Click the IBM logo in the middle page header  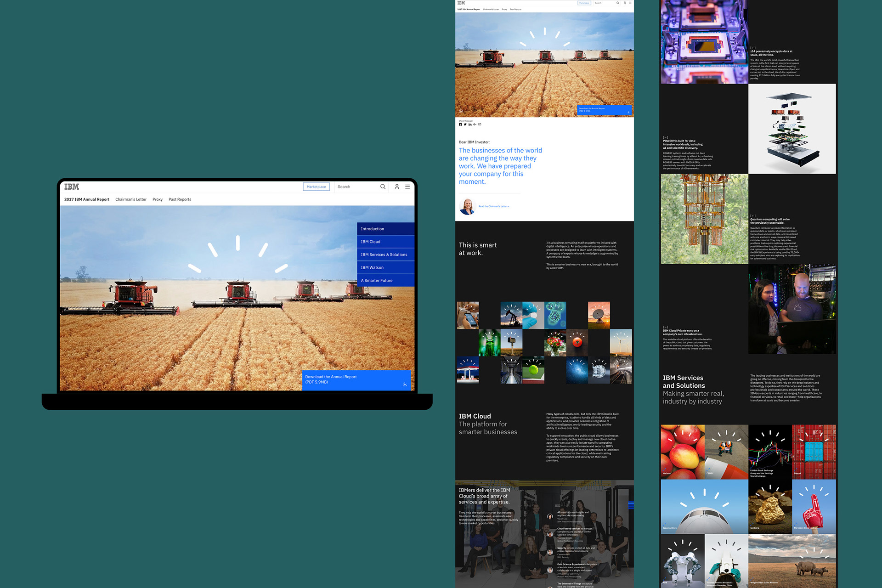[x=461, y=3]
